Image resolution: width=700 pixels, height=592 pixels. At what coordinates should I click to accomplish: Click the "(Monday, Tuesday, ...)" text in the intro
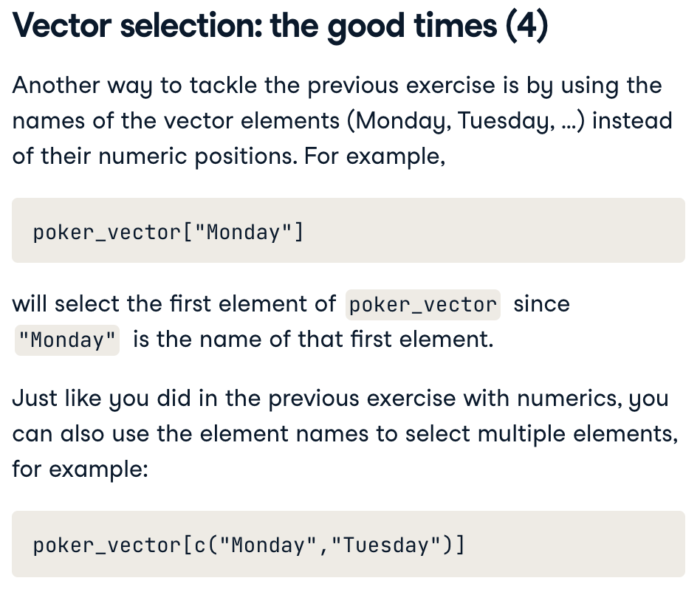(471, 120)
